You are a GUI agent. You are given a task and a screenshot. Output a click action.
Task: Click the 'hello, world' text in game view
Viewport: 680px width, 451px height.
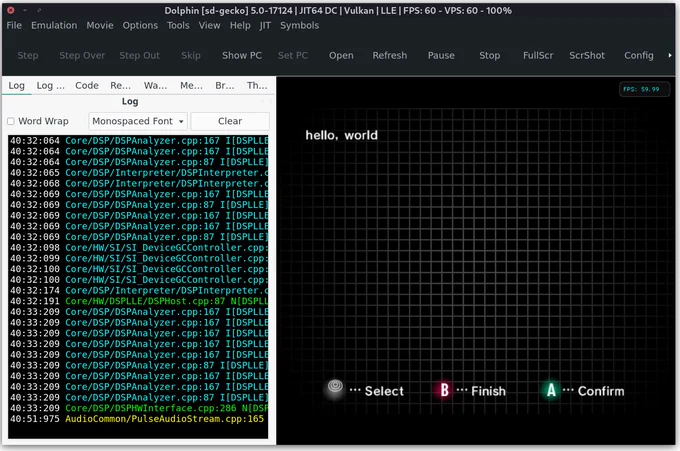click(x=341, y=135)
